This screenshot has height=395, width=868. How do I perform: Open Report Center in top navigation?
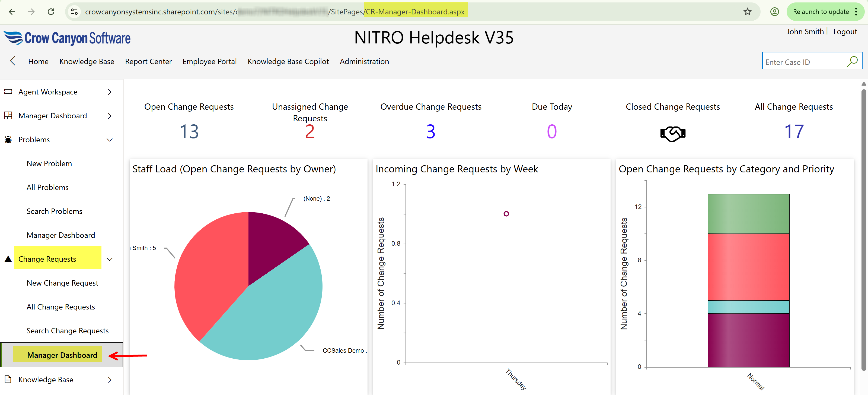[148, 61]
